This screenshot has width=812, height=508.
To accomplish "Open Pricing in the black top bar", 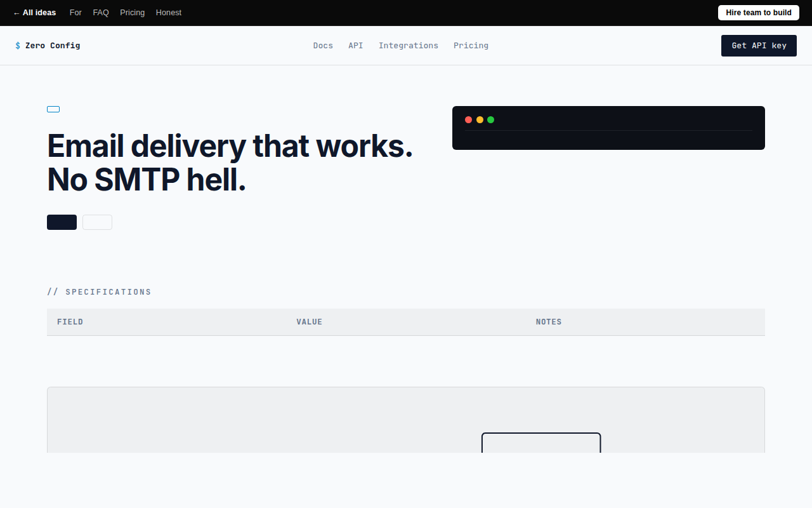I will pos(133,13).
